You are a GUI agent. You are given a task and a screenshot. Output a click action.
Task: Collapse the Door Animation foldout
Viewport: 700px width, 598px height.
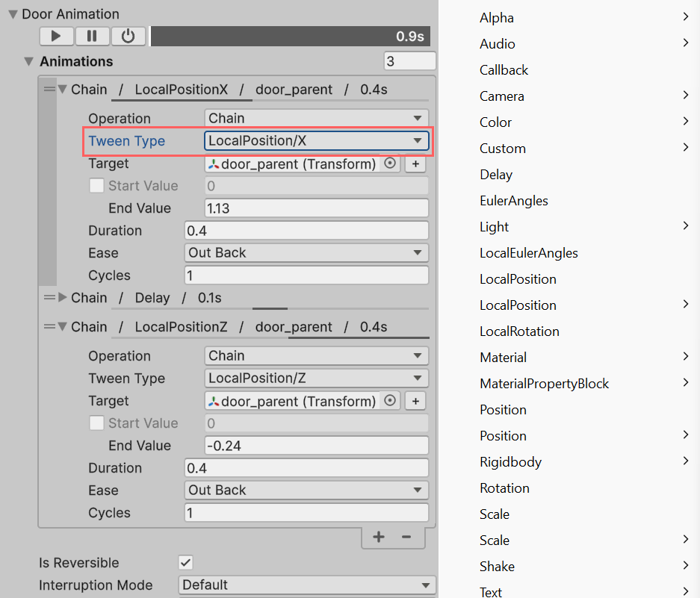coord(13,14)
